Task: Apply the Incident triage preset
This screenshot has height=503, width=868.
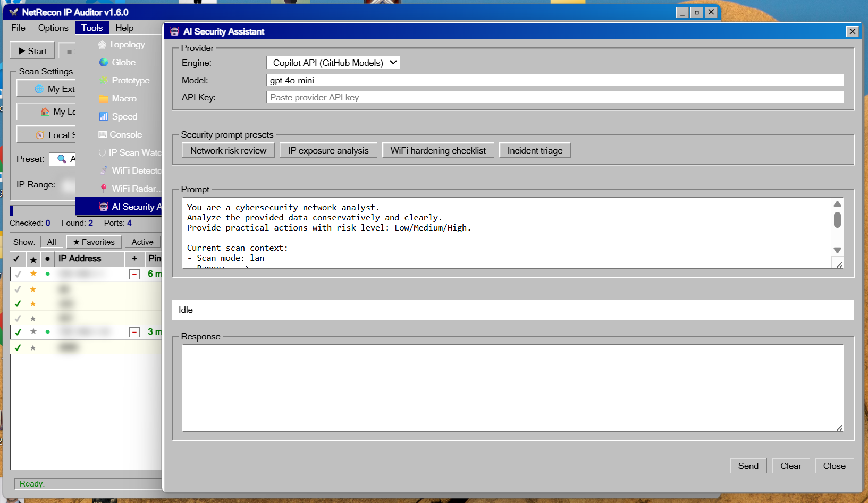Action: [535, 150]
